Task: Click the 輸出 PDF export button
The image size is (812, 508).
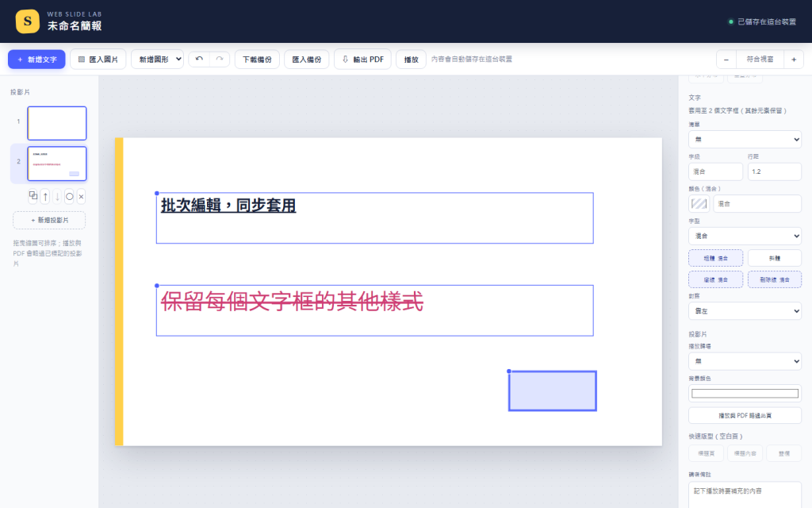Action: tap(362, 59)
